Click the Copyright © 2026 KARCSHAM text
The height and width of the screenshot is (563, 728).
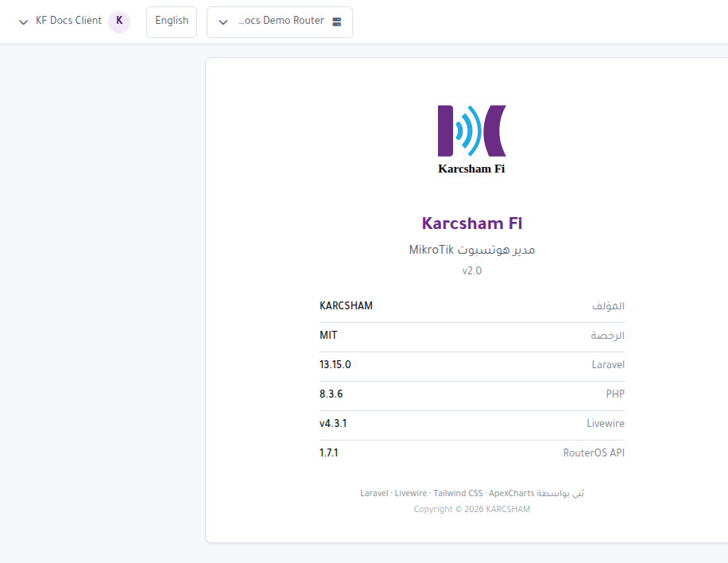coord(472,509)
